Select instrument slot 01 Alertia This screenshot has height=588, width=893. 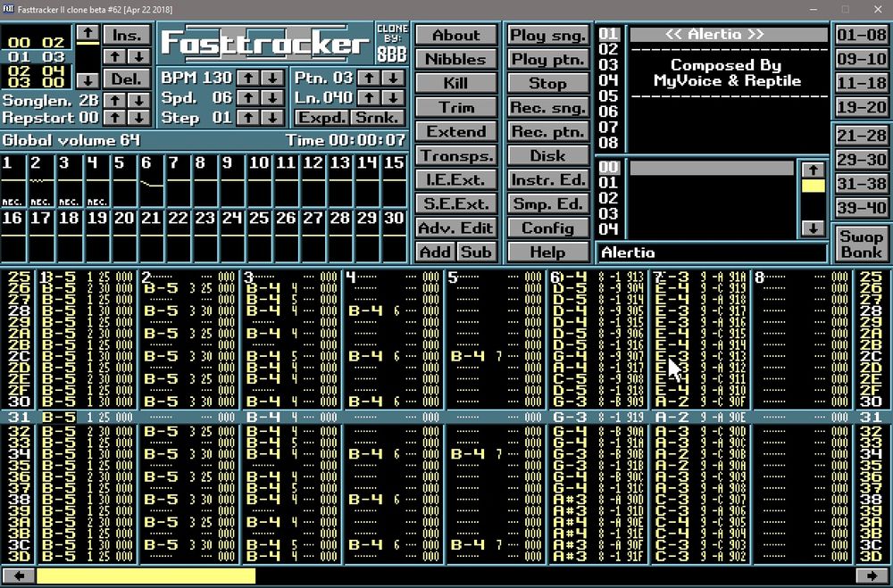tap(729, 34)
